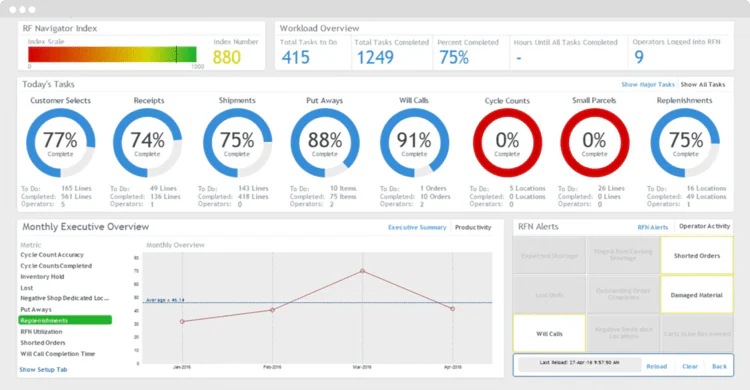
Task: Select the blue RFN Alerts tab link
Action: [652, 227]
